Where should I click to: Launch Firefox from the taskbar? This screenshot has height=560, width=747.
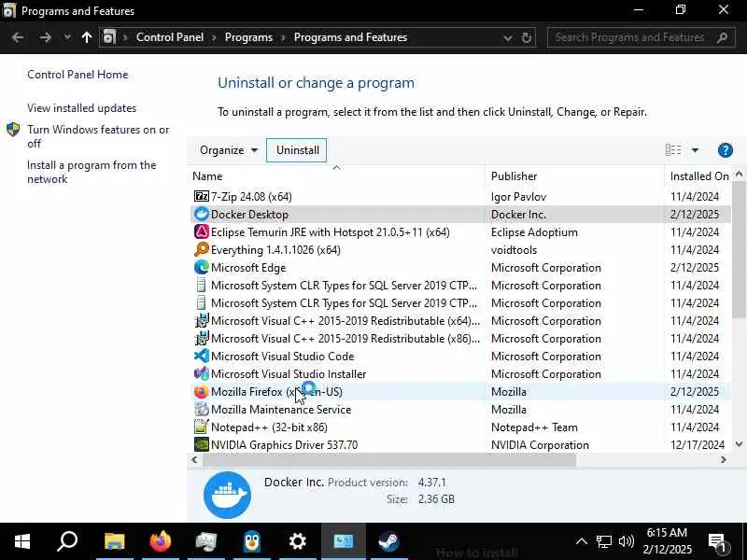(x=160, y=541)
